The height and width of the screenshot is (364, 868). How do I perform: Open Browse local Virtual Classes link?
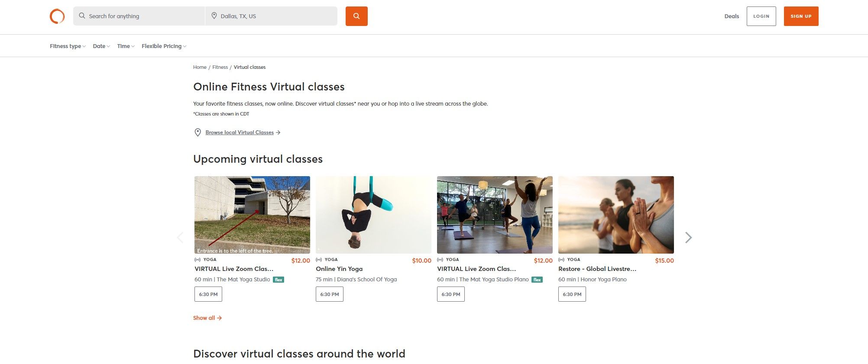point(240,132)
